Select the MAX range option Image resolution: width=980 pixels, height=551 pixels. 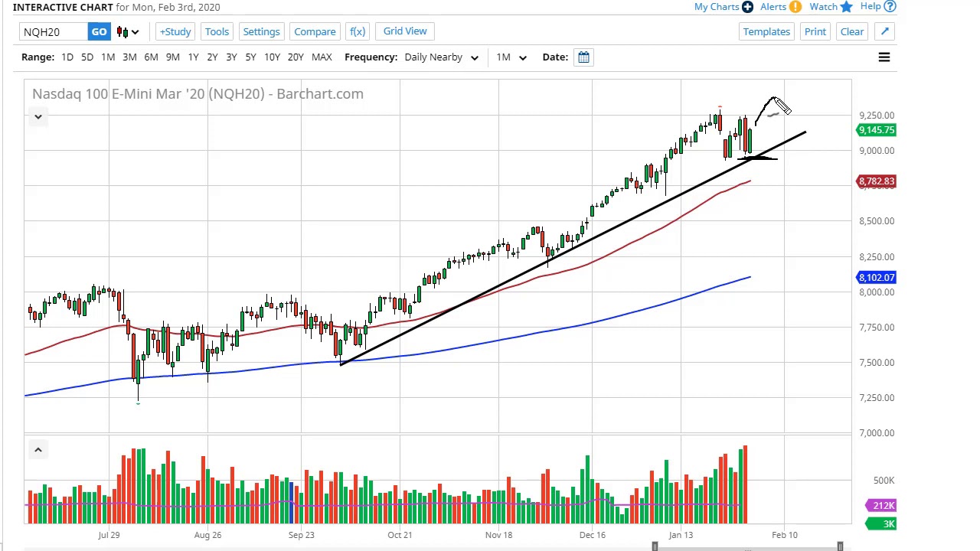(x=322, y=57)
